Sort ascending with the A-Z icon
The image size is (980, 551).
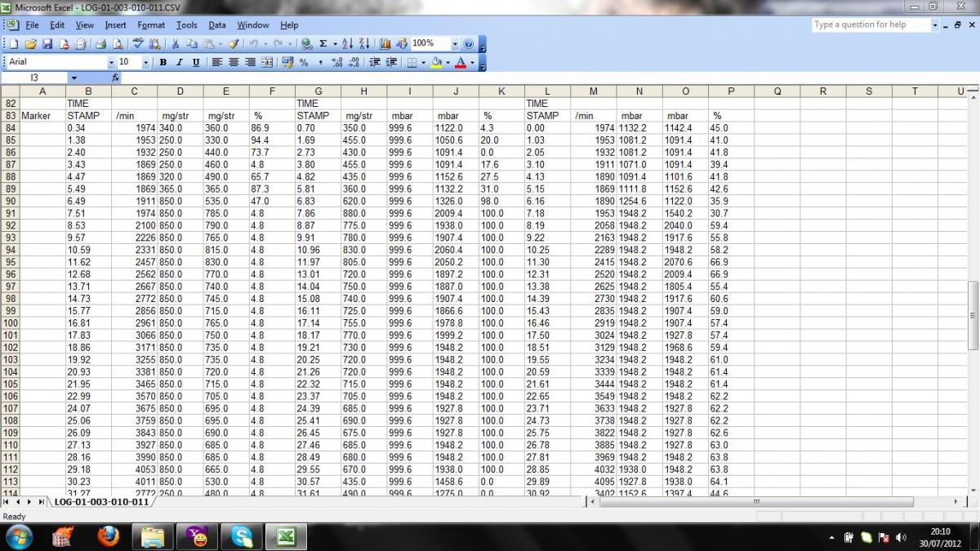tap(347, 43)
